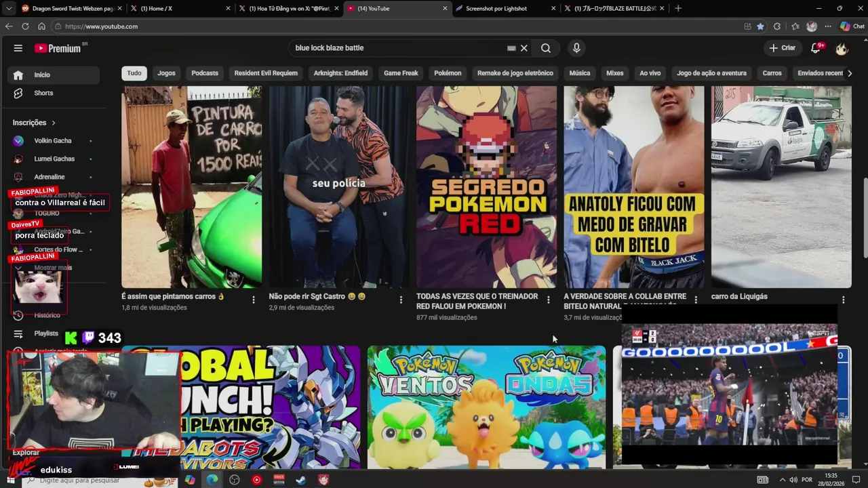Open Lumei Gachas channel subscription
This screenshot has width=868, height=488.
point(54,159)
